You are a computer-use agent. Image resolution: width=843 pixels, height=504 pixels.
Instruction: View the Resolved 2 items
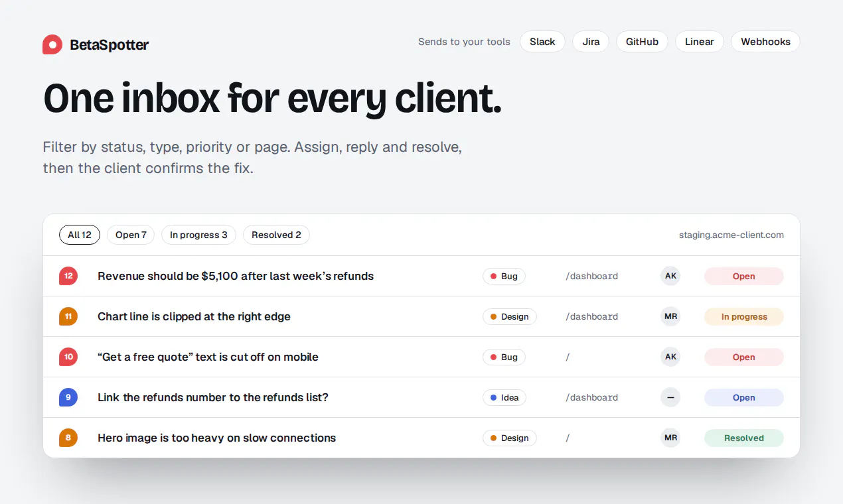tap(276, 235)
